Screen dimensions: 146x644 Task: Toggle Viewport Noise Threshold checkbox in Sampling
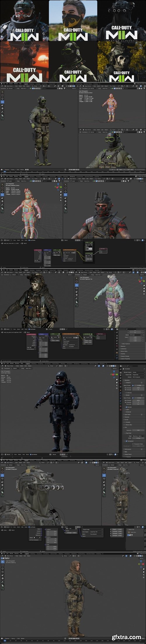[133, 385]
